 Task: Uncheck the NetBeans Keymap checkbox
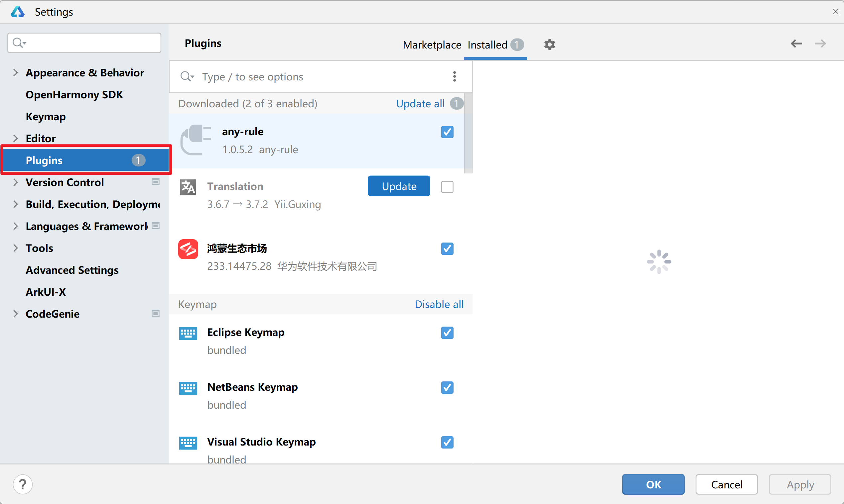(x=447, y=387)
